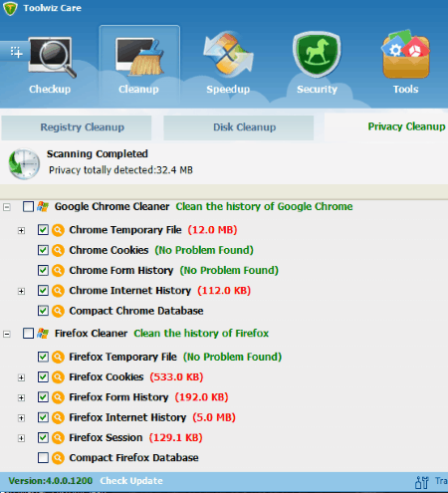The image size is (448, 493).
Task: Click the scanning clock icon
Action: [24, 164]
